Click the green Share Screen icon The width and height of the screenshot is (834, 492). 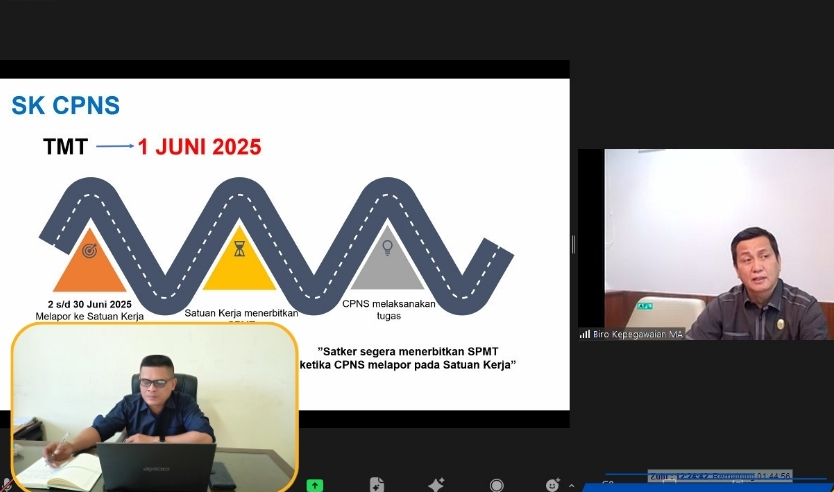[x=315, y=485]
